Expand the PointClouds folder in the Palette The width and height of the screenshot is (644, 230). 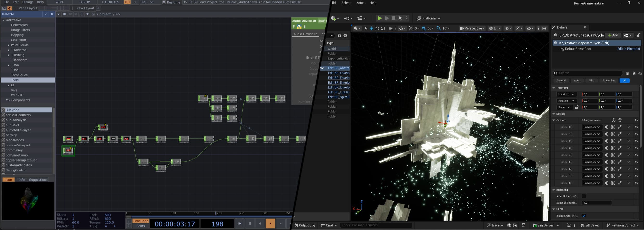coord(8,45)
